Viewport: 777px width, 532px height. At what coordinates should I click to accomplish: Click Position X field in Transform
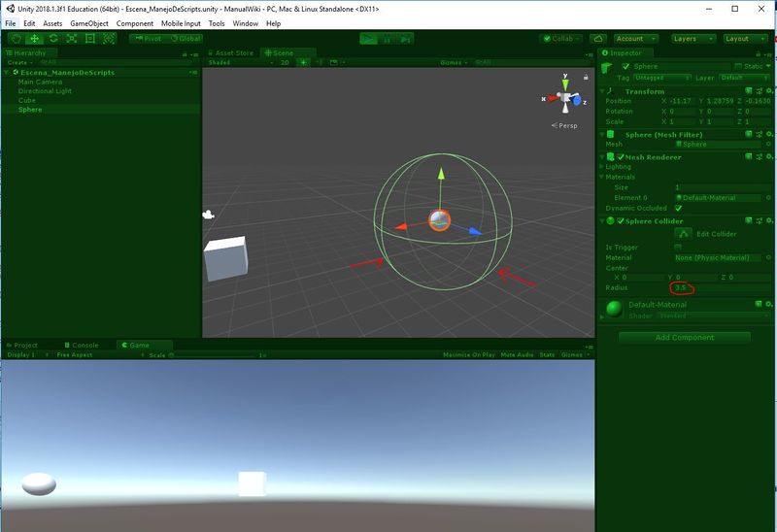point(683,101)
